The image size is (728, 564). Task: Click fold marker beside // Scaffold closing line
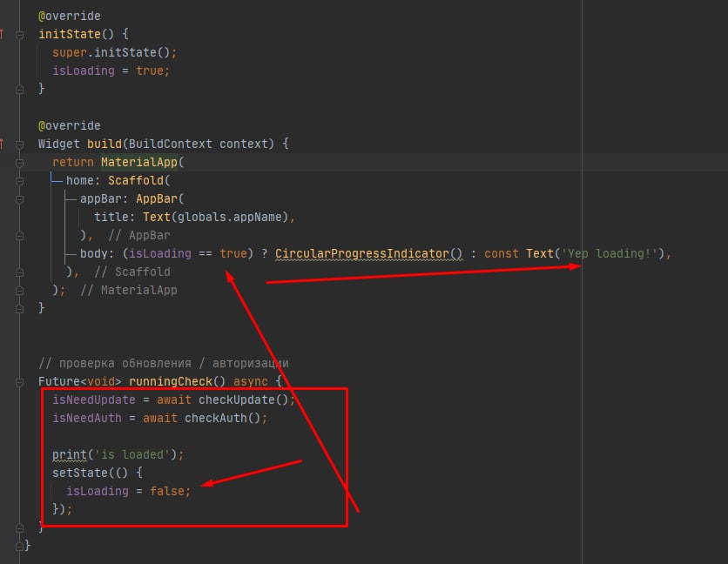pos(19,272)
